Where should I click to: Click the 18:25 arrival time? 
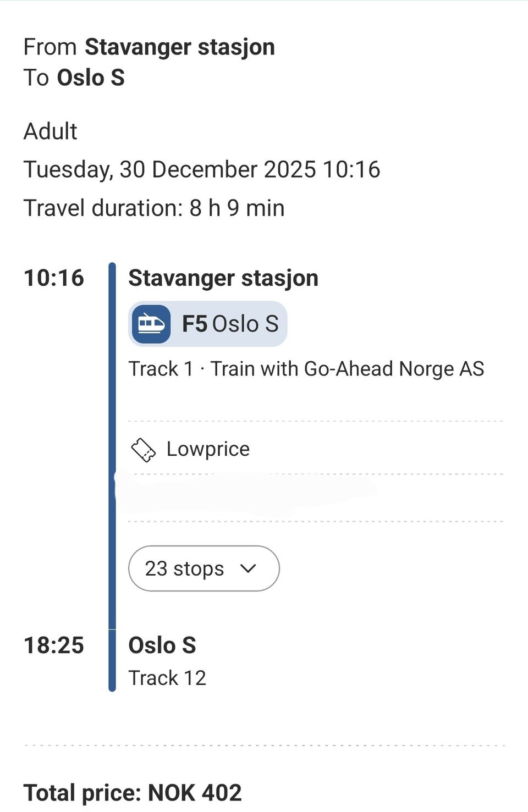(x=54, y=645)
